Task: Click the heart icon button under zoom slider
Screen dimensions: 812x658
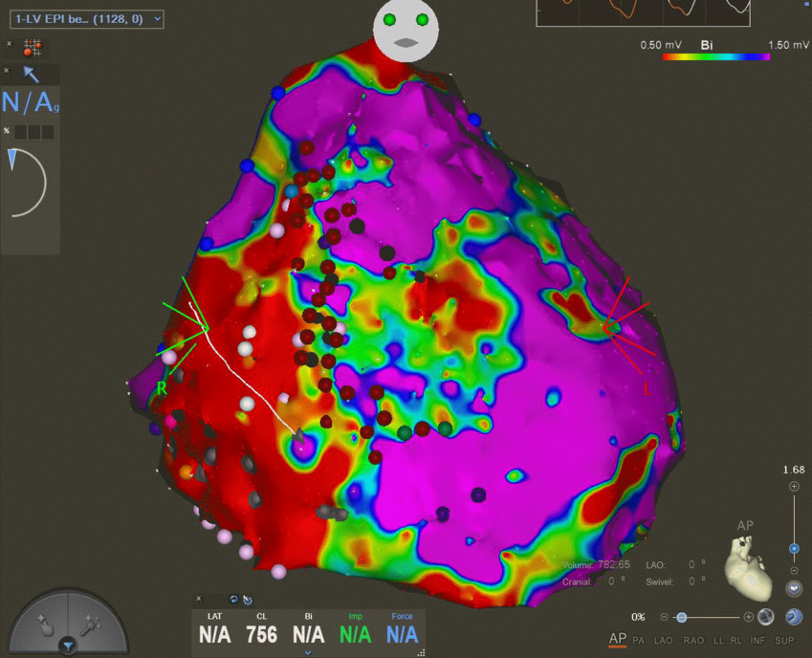Action: click(x=794, y=588)
